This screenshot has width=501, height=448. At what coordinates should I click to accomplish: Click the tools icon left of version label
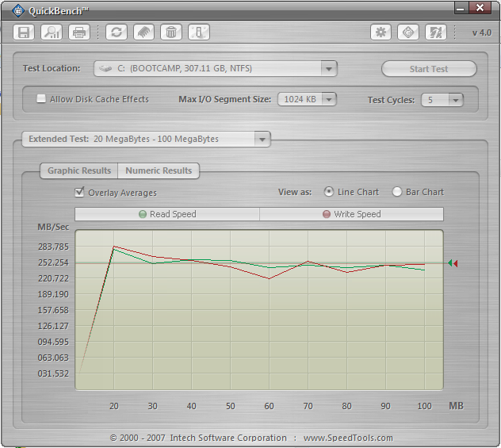pyautogui.click(x=436, y=33)
